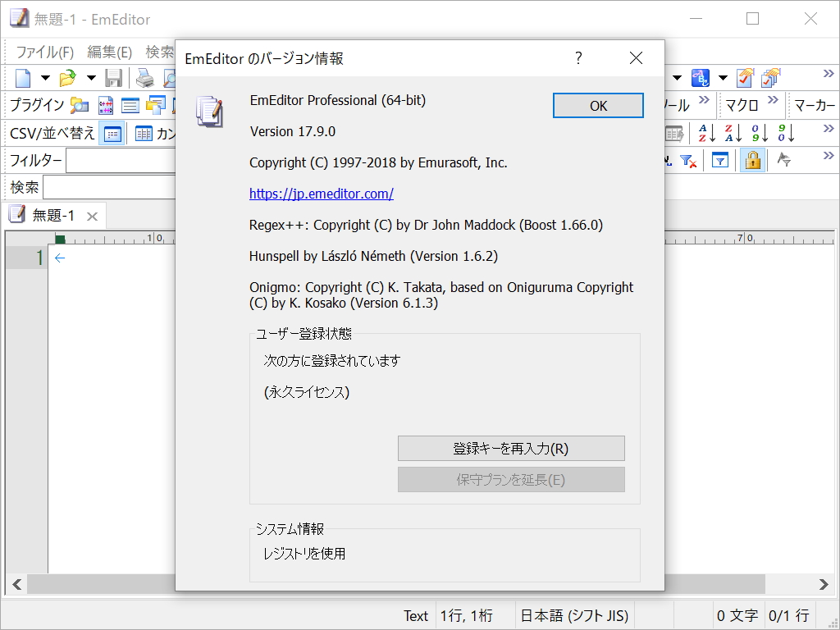The image size is (840, 630).
Task: Clear the filter using the red X filter icon
Action: [x=689, y=161]
